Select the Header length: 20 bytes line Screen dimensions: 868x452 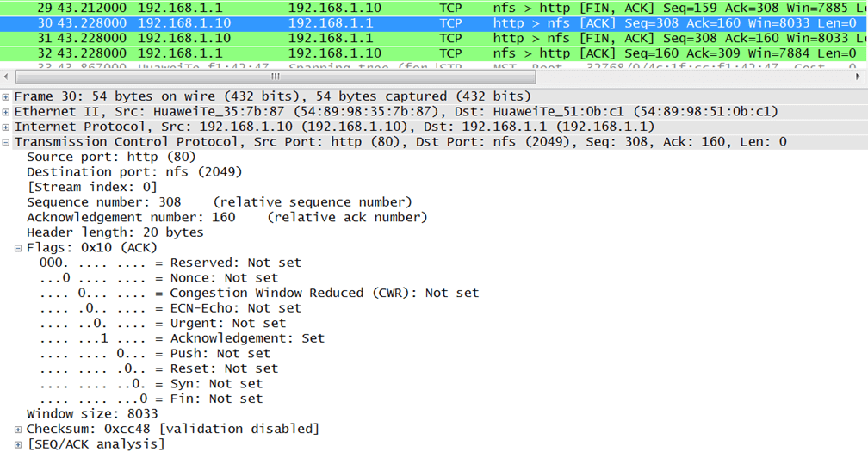pyautogui.click(x=115, y=232)
